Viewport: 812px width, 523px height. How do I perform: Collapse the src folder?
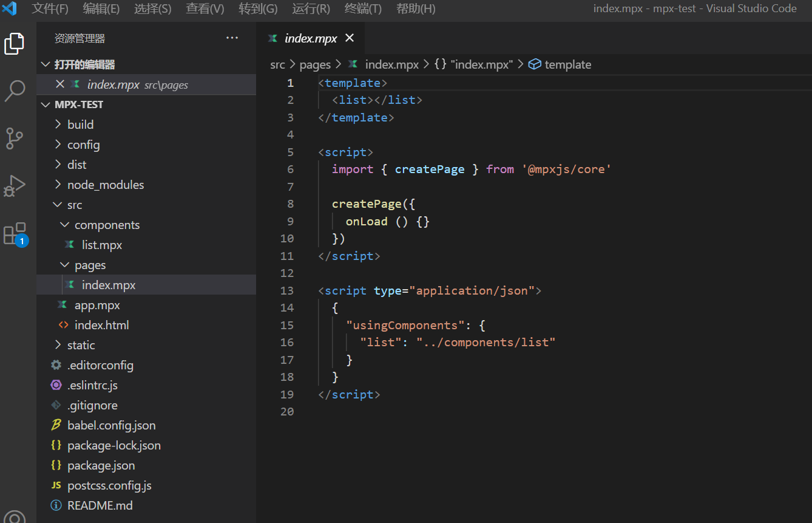click(58, 205)
